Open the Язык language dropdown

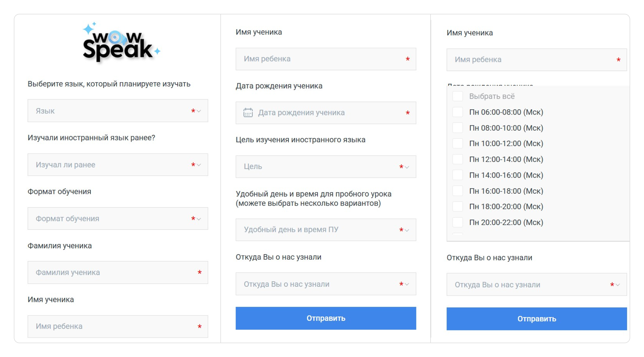coord(118,111)
